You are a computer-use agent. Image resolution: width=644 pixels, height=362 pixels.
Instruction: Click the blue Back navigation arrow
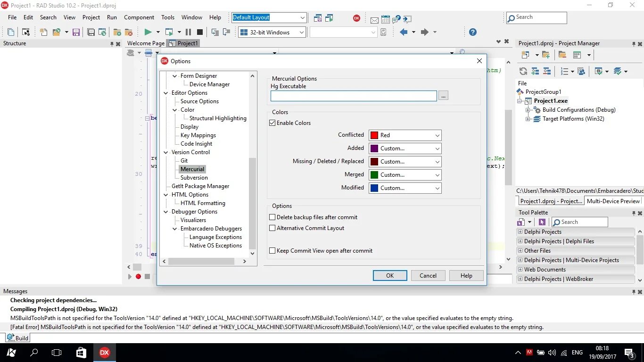tap(404, 32)
